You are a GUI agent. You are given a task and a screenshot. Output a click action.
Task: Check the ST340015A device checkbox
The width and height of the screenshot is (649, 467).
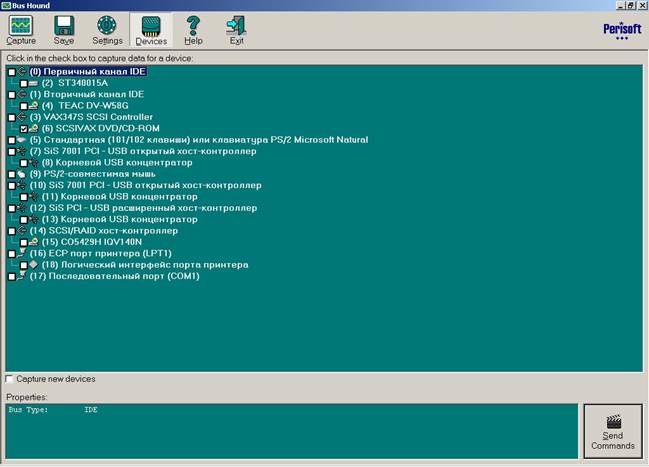(24, 83)
